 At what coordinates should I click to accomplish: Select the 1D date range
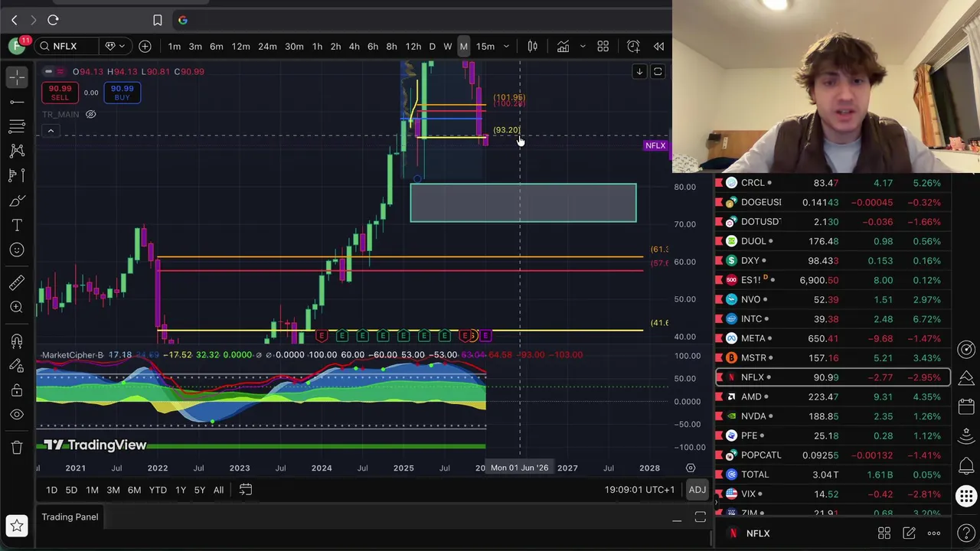pyautogui.click(x=51, y=490)
